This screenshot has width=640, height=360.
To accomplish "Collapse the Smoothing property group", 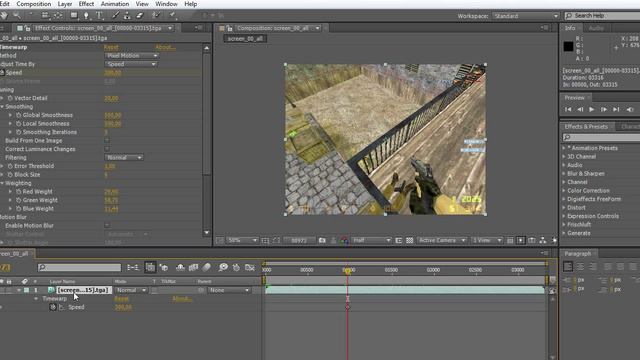I will (2, 107).
